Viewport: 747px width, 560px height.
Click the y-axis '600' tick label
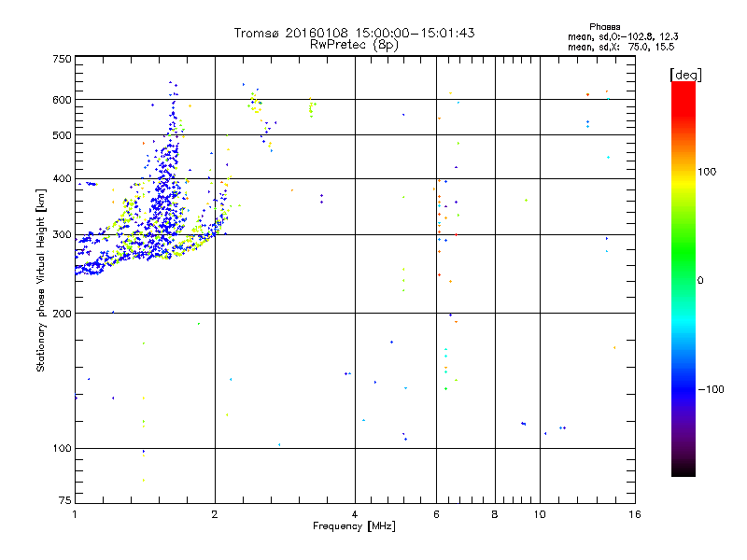point(62,100)
